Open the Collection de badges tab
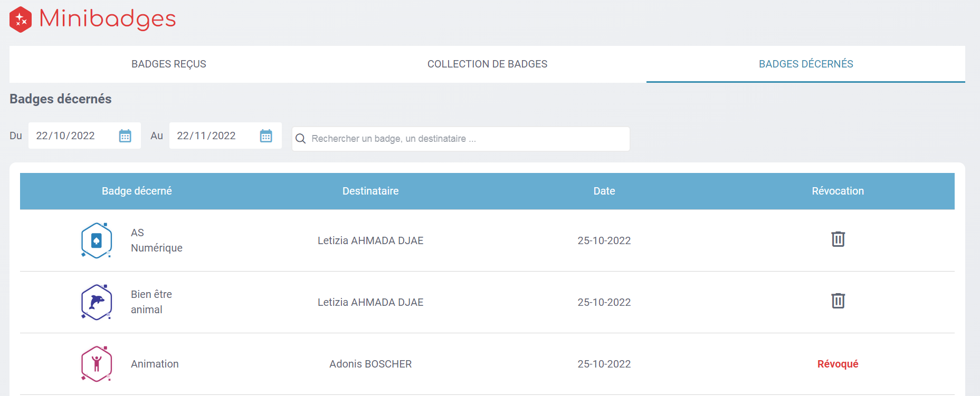The image size is (980, 396). pos(487,64)
